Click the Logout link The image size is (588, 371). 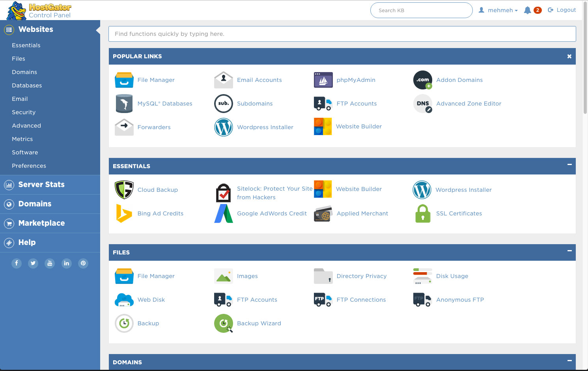coord(562,10)
